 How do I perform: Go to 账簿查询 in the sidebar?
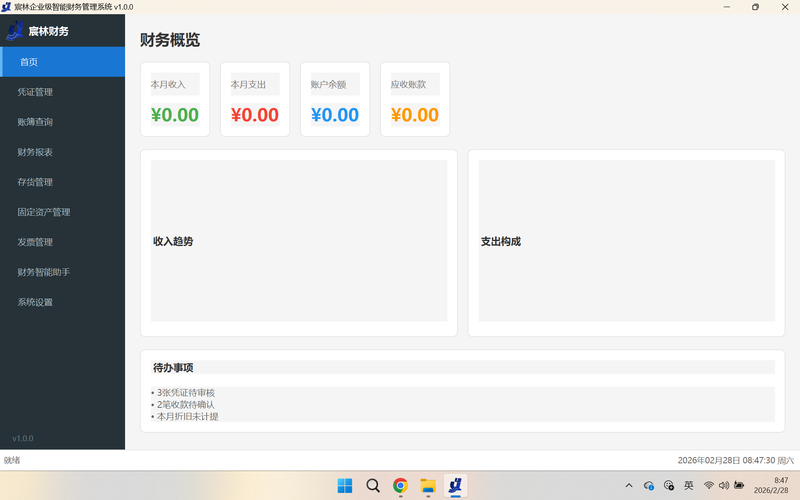pos(35,122)
